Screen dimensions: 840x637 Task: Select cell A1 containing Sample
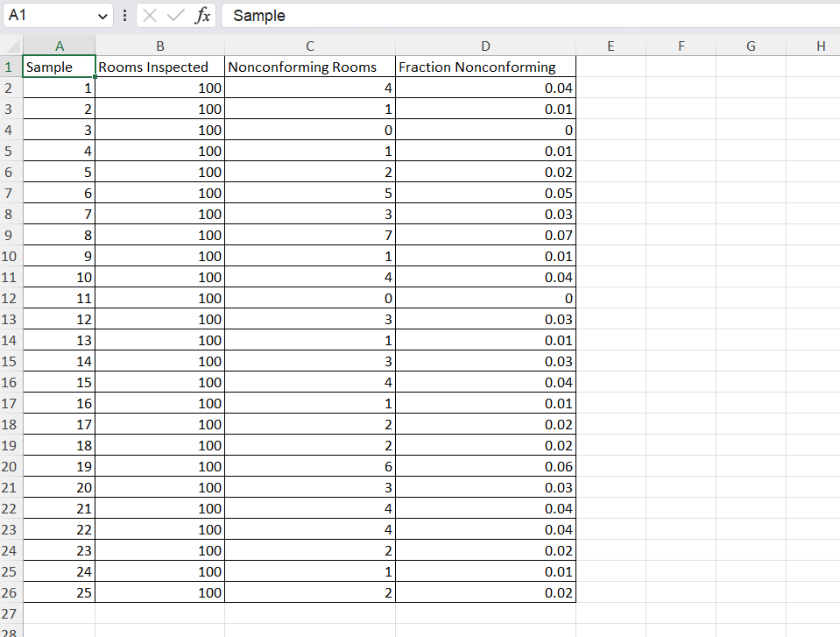59,67
